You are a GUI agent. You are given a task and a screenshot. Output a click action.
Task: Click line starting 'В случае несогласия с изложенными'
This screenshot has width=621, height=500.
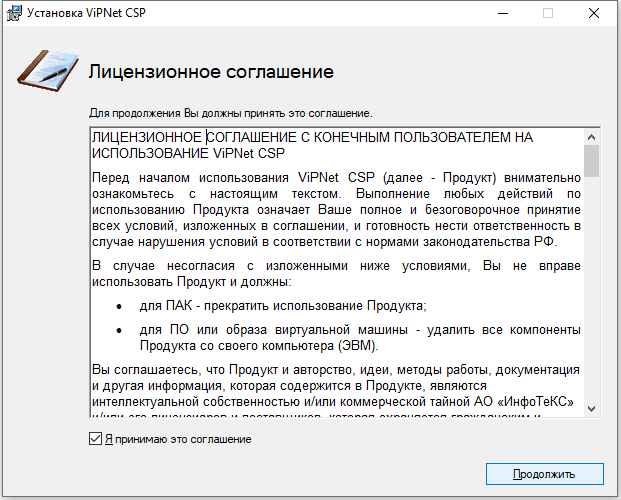336,265
